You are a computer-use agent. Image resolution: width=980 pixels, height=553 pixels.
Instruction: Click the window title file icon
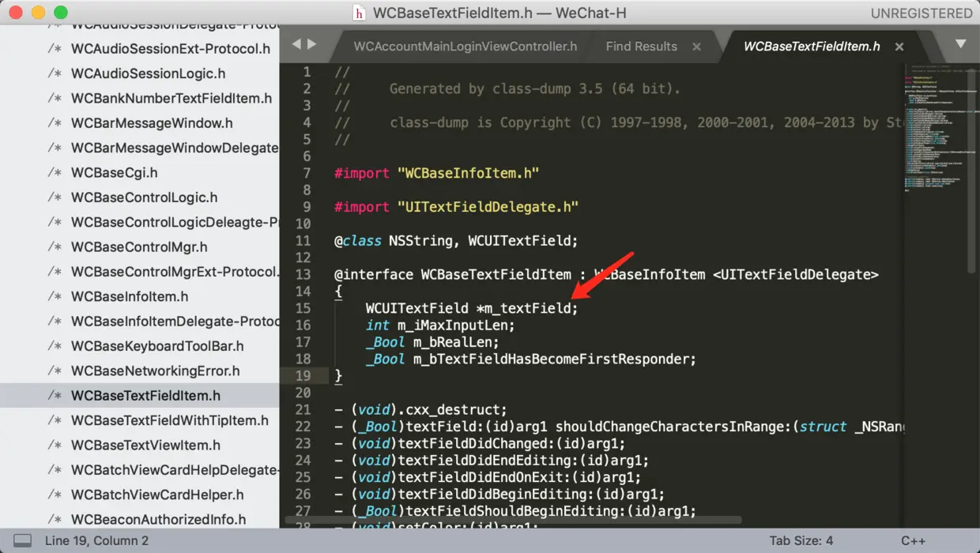point(360,13)
